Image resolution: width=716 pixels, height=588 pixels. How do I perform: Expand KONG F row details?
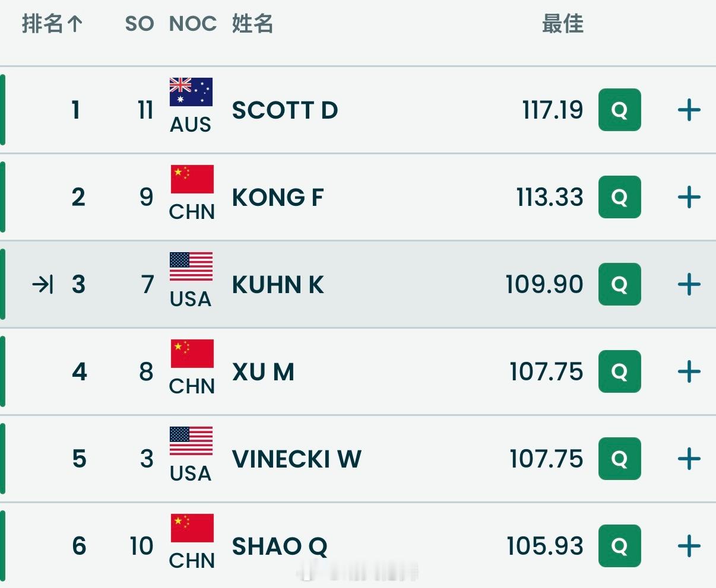[689, 197]
